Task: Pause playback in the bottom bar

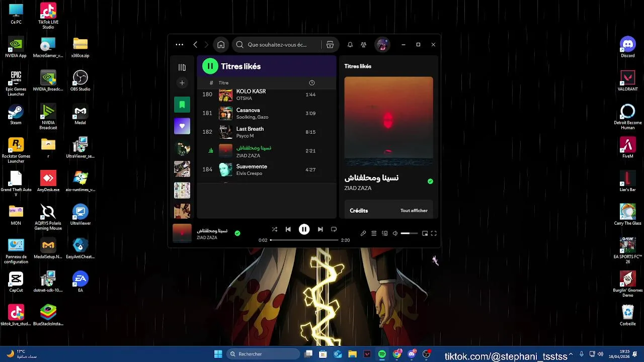Action: (304, 229)
